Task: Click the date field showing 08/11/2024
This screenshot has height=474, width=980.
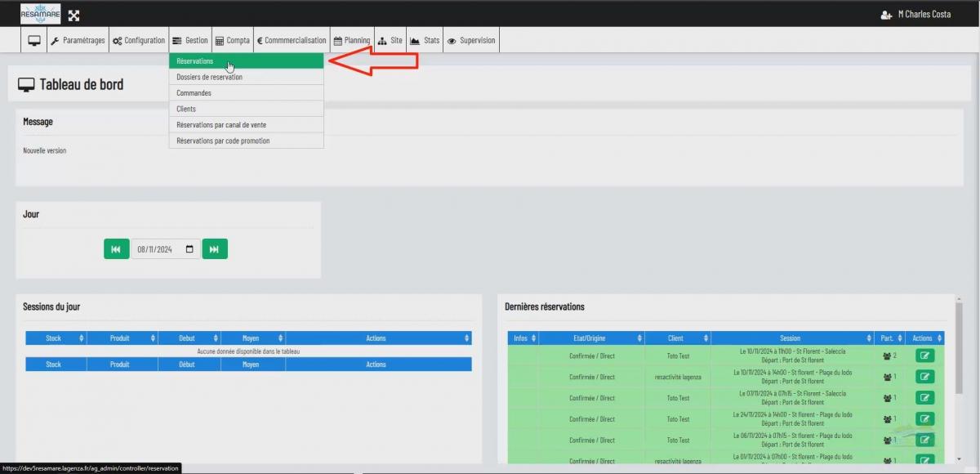Action: click(x=166, y=249)
